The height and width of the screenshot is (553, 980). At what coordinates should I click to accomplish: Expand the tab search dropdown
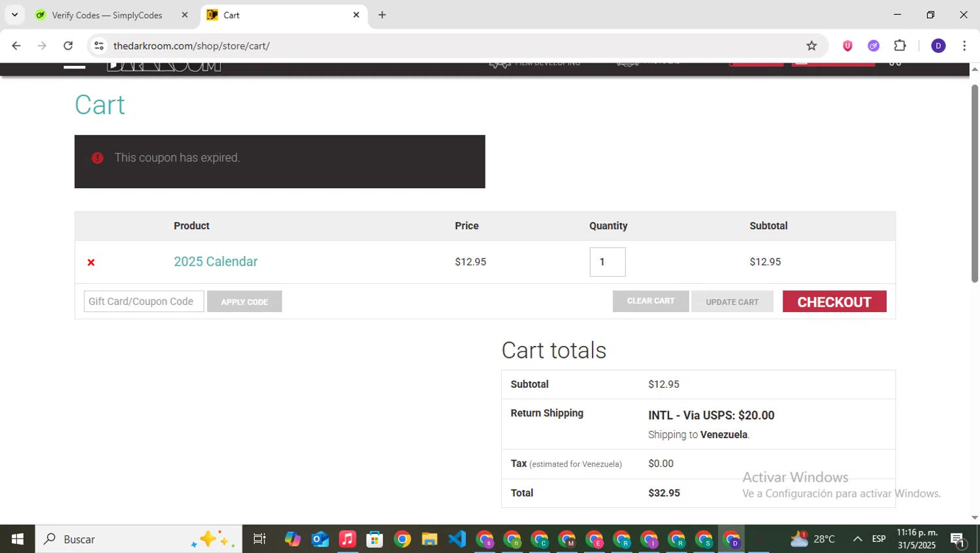tap(14, 14)
